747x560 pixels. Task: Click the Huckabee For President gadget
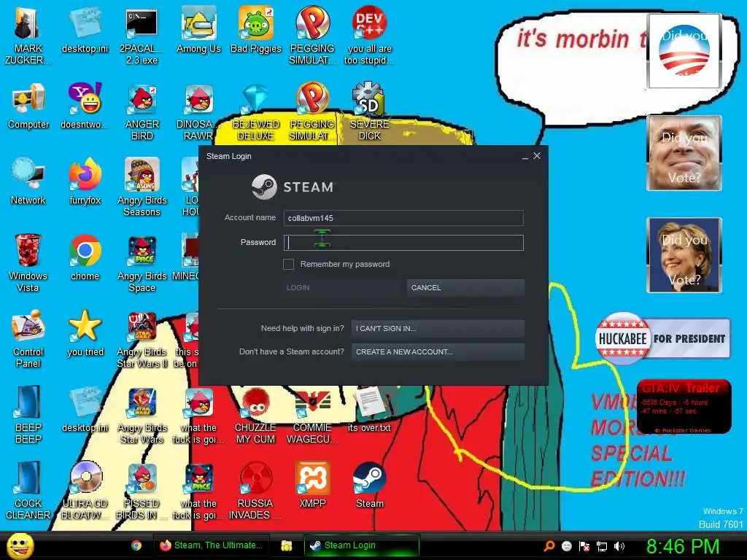[x=662, y=338]
